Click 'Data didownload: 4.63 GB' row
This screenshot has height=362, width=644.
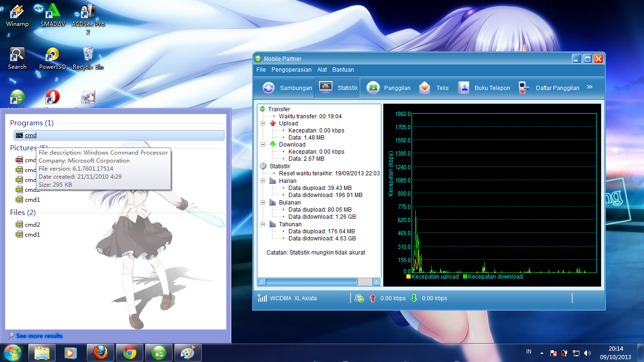[322, 239]
